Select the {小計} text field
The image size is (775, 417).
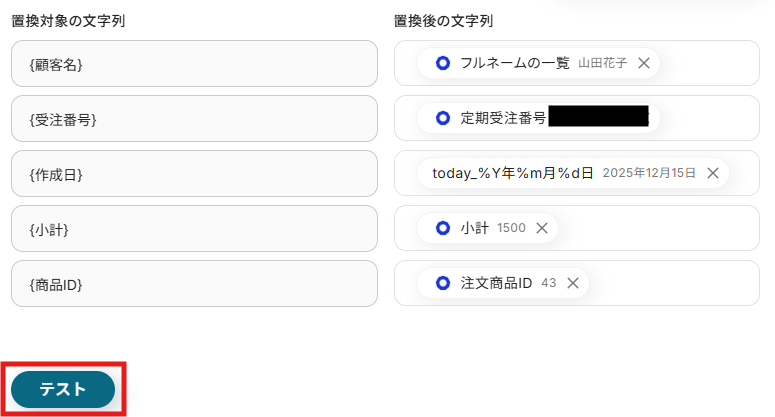(x=194, y=229)
